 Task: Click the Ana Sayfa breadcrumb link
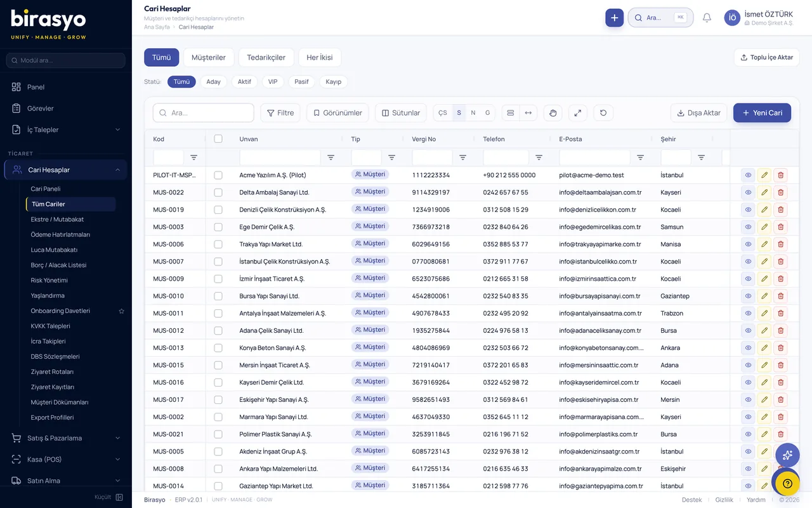point(157,27)
